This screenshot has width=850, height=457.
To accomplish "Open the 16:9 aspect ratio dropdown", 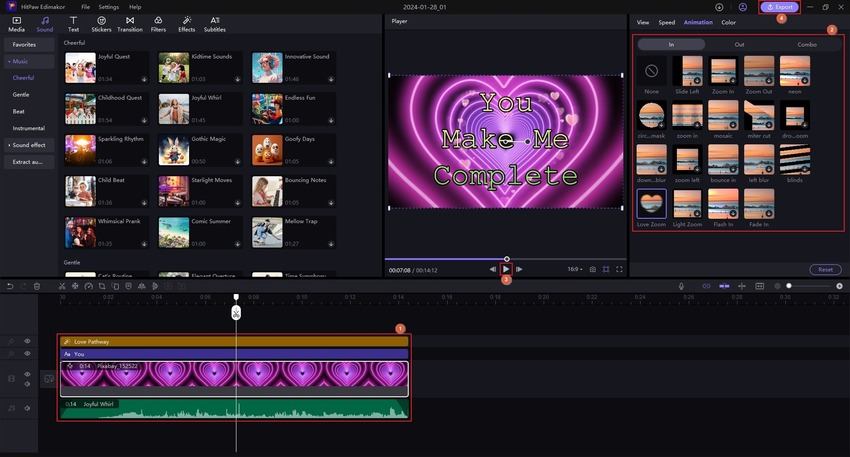I will coord(575,269).
